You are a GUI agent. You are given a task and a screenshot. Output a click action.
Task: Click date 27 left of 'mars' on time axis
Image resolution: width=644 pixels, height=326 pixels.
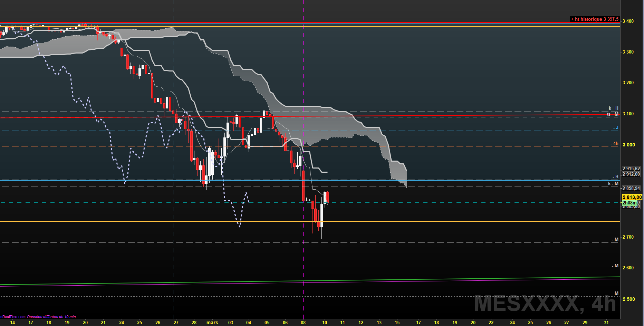(176, 323)
